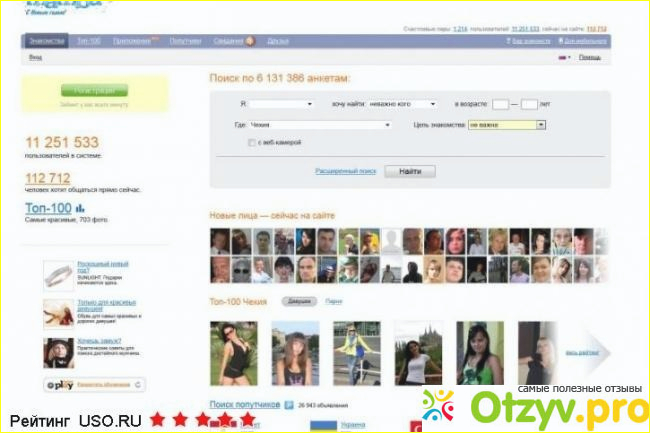Select the Парни toggle in Топ-100 Чехия
This screenshot has width=650, height=433.
tap(334, 300)
